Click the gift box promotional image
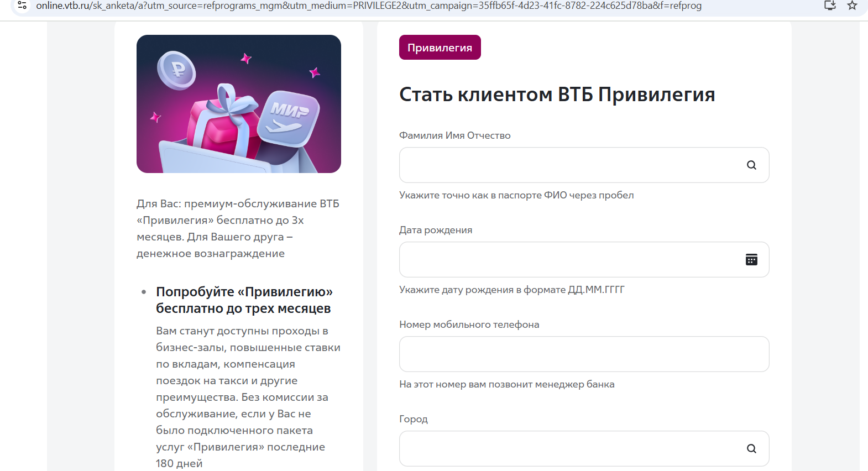Image resolution: width=868 pixels, height=471 pixels. (x=239, y=104)
